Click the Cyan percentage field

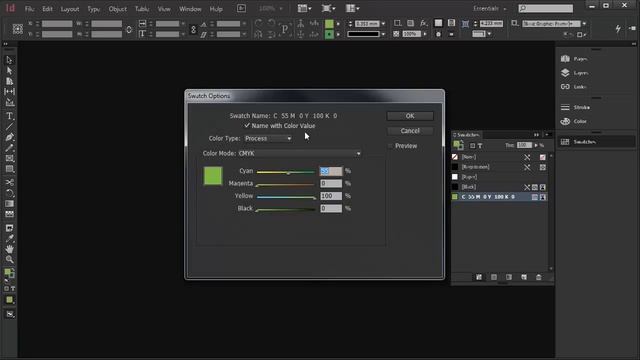click(x=331, y=171)
